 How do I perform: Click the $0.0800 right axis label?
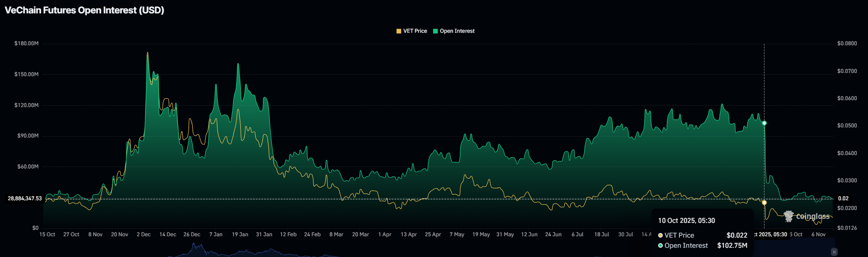coord(847,43)
